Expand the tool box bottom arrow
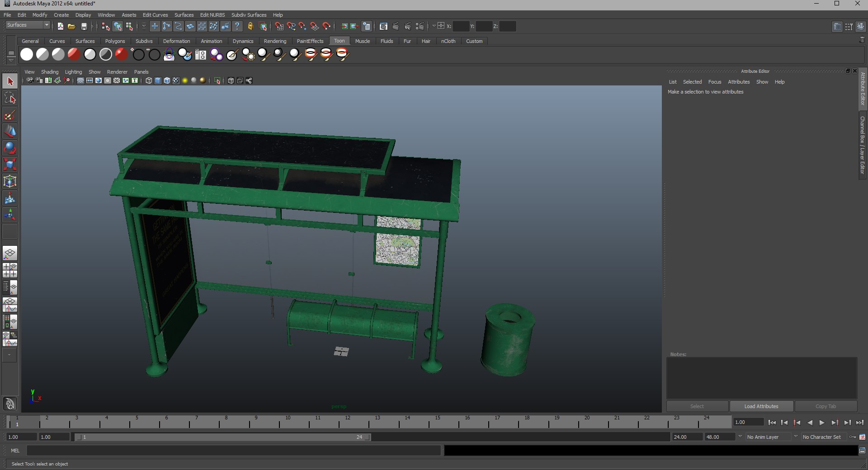Image resolution: width=868 pixels, height=470 pixels. (9, 356)
